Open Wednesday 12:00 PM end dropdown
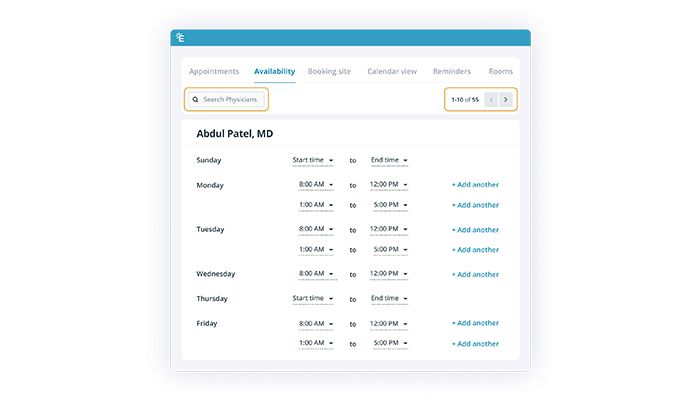The image size is (700, 400). point(388,274)
